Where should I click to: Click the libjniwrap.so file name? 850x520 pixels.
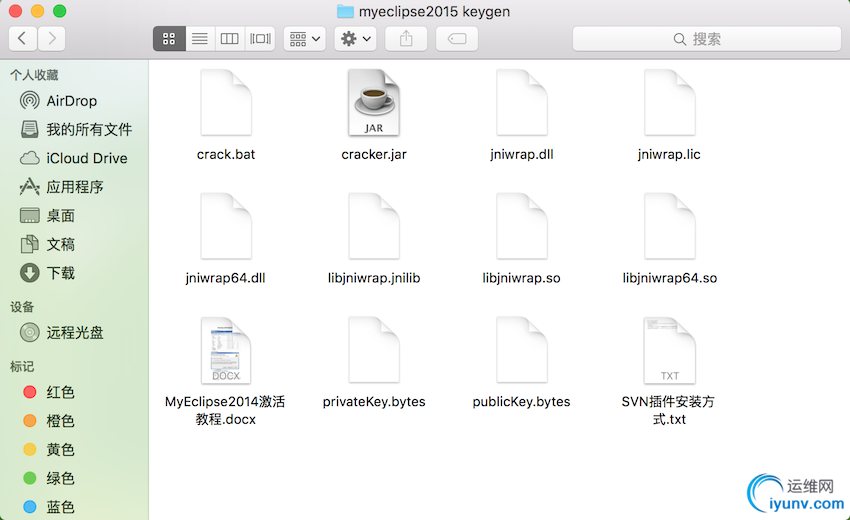pyautogui.click(x=521, y=278)
